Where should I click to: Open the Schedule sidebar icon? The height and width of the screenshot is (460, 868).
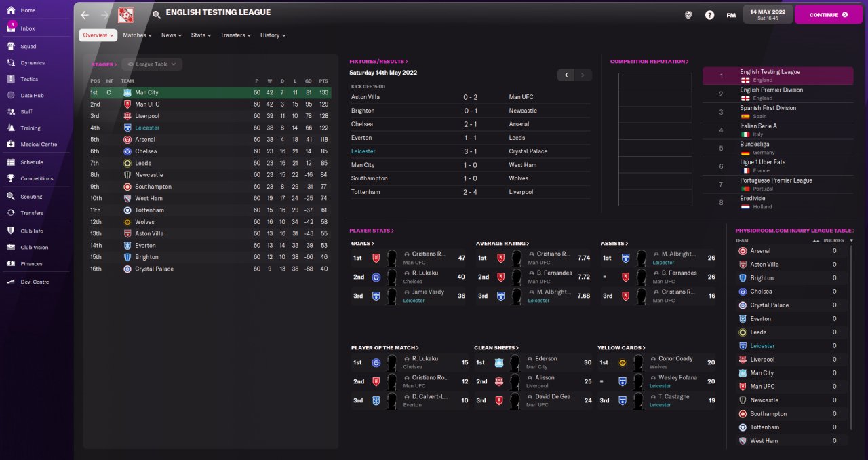click(x=11, y=163)
